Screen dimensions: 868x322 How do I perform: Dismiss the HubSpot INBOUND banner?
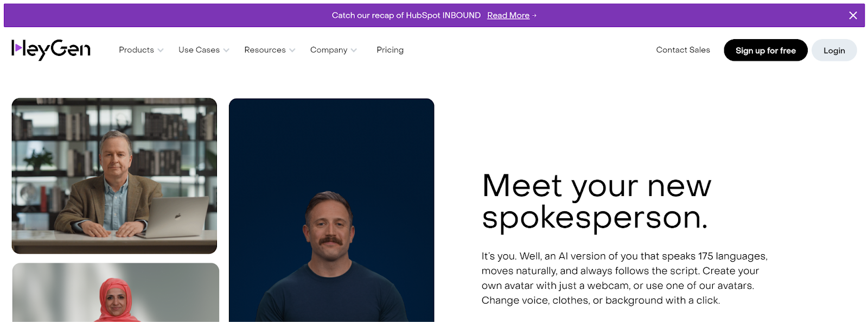853,15
